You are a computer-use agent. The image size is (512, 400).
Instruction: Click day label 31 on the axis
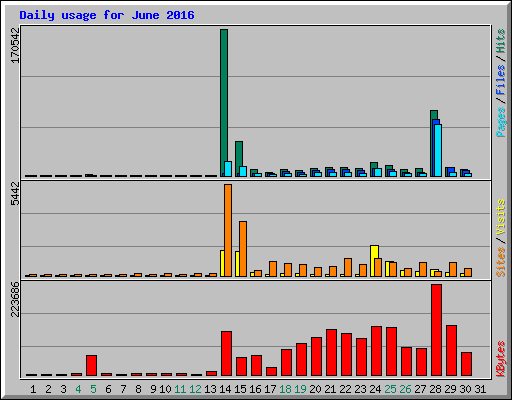point(480,389)
